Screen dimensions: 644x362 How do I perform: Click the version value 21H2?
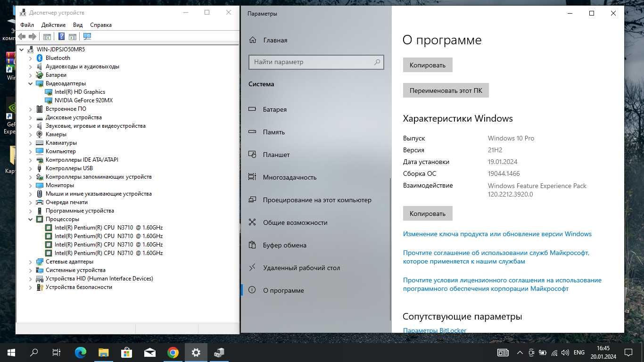click(495, 150)
